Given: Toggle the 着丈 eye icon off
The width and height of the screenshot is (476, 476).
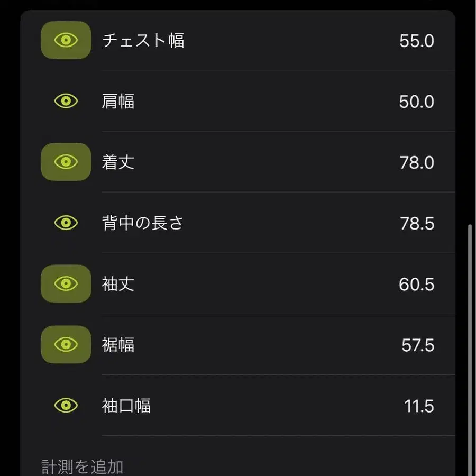Looking at the screenshot, I should pos(65,162).
